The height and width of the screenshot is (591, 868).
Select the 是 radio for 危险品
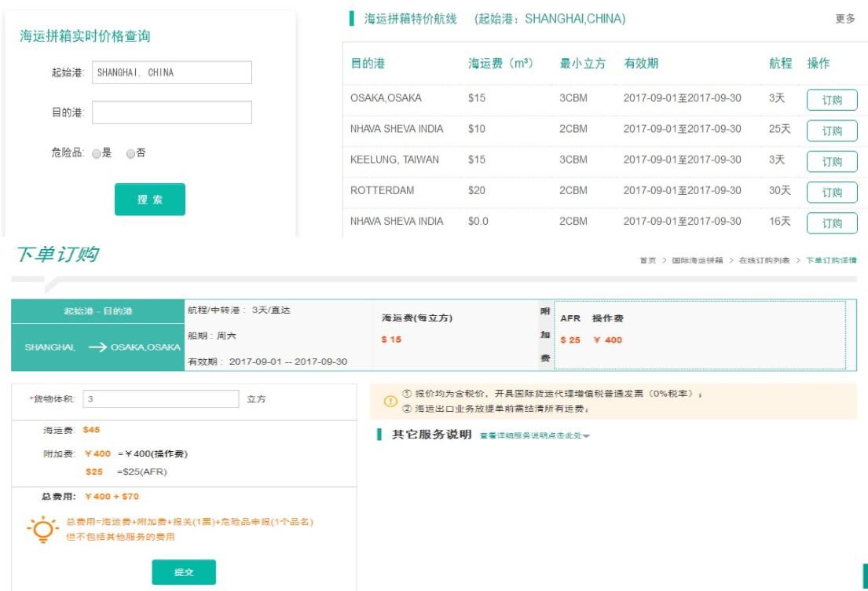[97, 154]
